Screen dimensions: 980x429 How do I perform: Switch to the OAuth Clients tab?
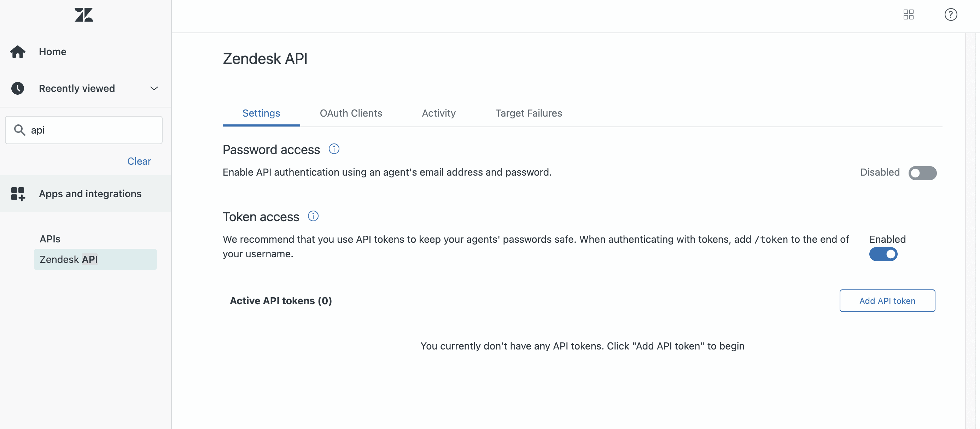(351, 113)
